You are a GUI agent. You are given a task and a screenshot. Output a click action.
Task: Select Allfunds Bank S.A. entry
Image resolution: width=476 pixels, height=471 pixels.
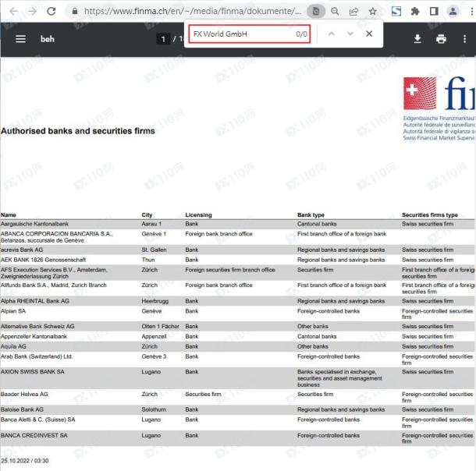[53, 285]
